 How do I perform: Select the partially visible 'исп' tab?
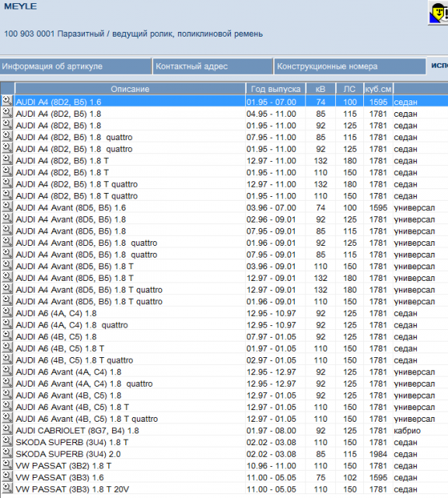point(439,65)
